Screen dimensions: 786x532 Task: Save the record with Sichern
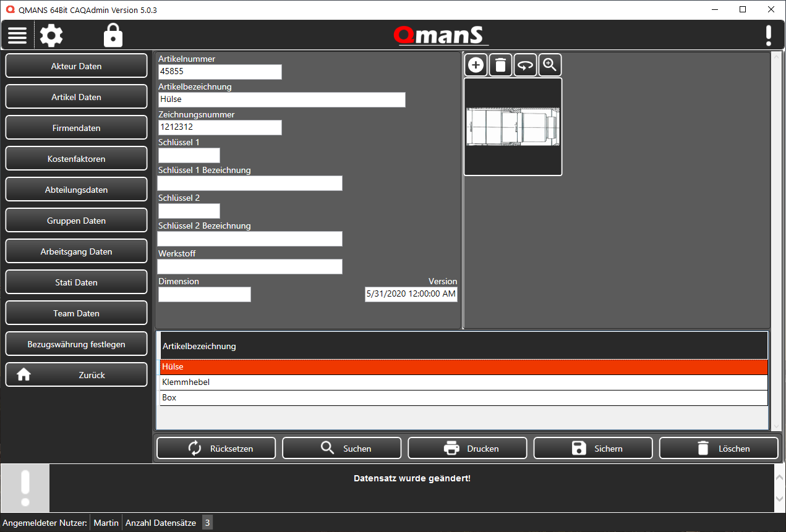593,449
